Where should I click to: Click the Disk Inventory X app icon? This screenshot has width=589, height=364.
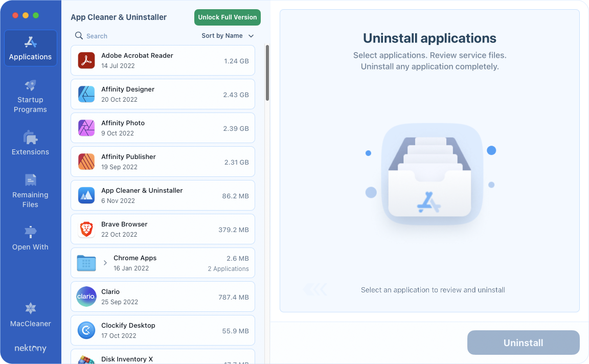(86, 360)
